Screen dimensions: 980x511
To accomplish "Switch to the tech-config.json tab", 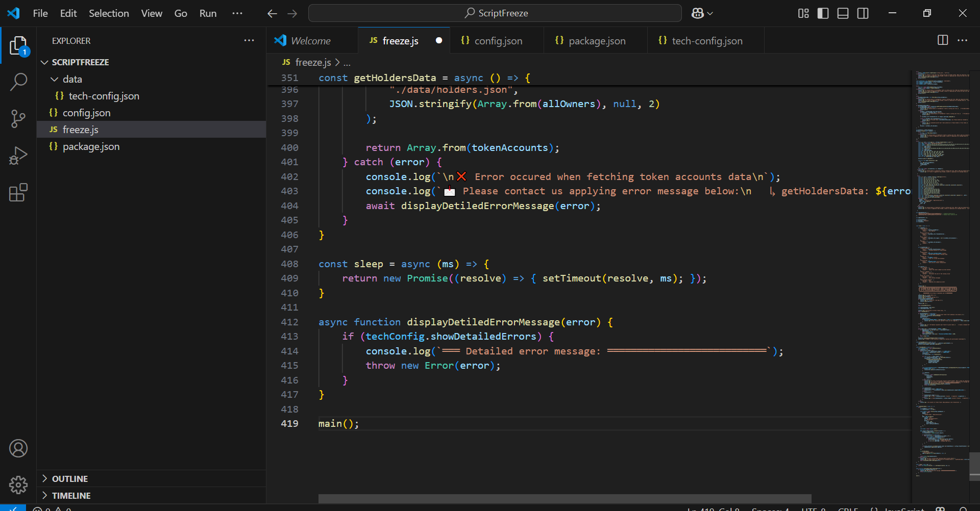I will click(x=707, y=41).
